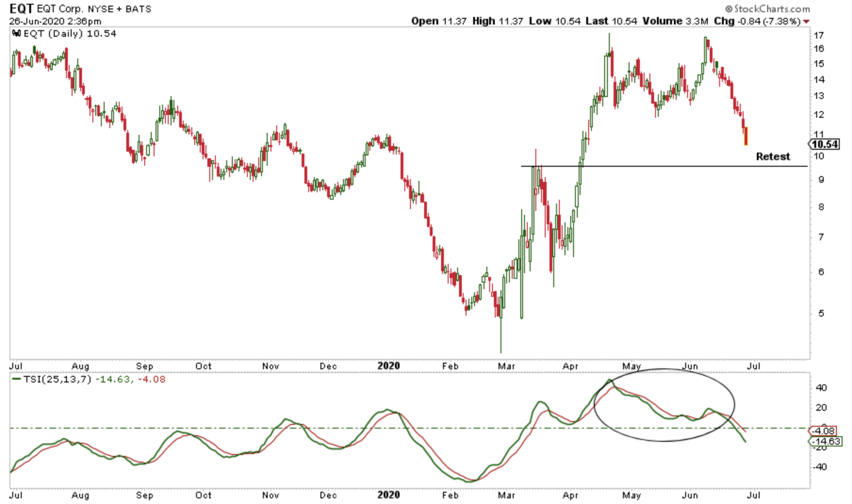The height and width of the screenshot is (504, 852).
Task: Click the 15 label on price axis
Action: 819,64
